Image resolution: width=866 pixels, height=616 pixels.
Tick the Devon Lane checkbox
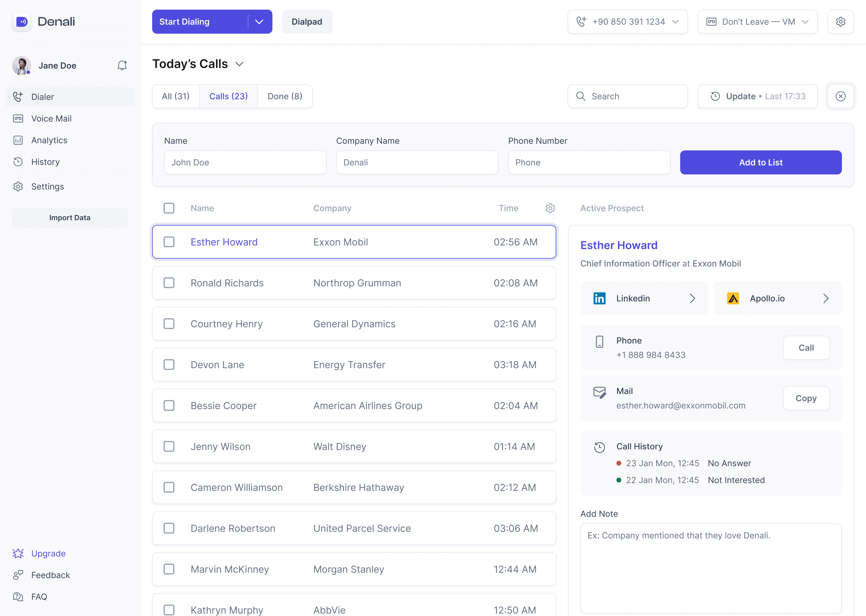(169, 365)
